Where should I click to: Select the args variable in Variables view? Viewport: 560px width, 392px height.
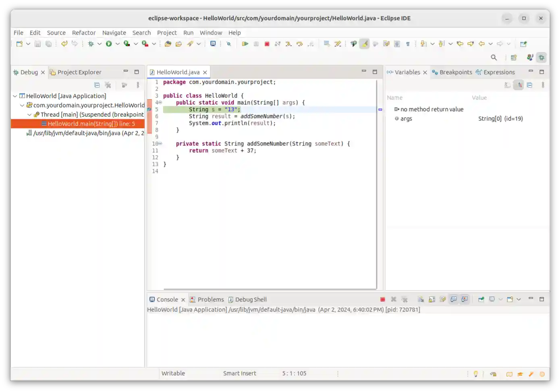pyautogui.click(x=406, y=118)
